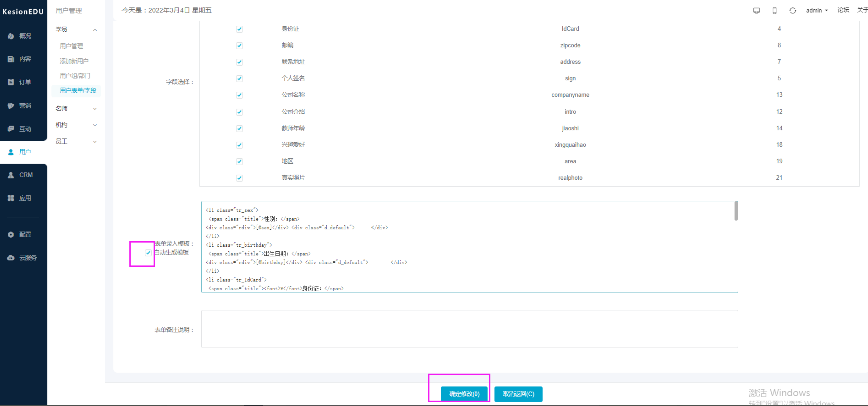Click the 论坛 forum link
Image resolution: width=868 pixels, height=406 pixels.
click(x=843, y=10)
